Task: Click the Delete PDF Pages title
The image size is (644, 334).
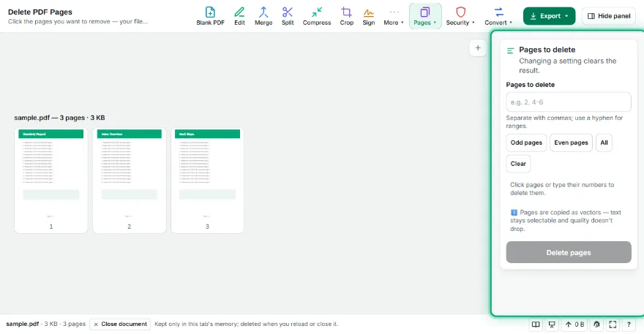Action: (x=40, y=12)
